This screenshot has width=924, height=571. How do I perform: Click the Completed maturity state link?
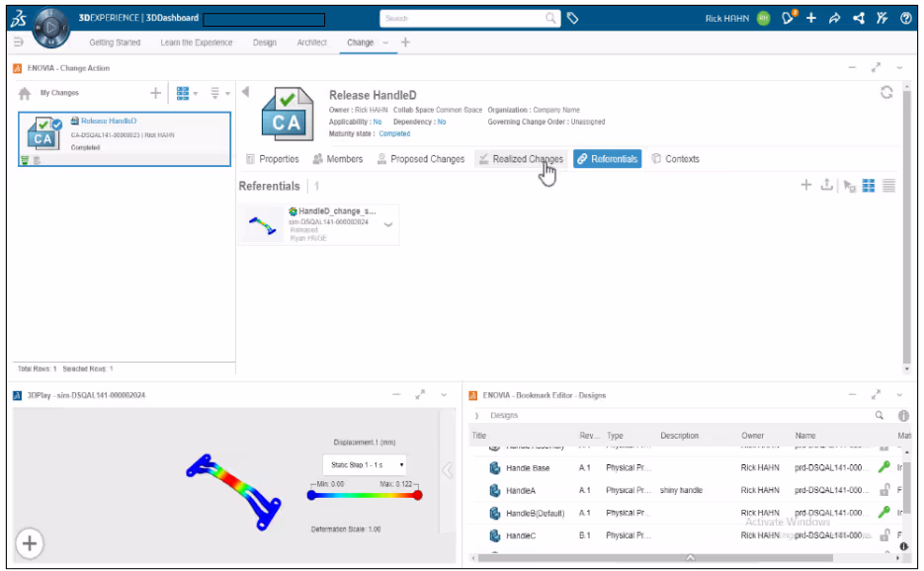[x=394, y=133]
